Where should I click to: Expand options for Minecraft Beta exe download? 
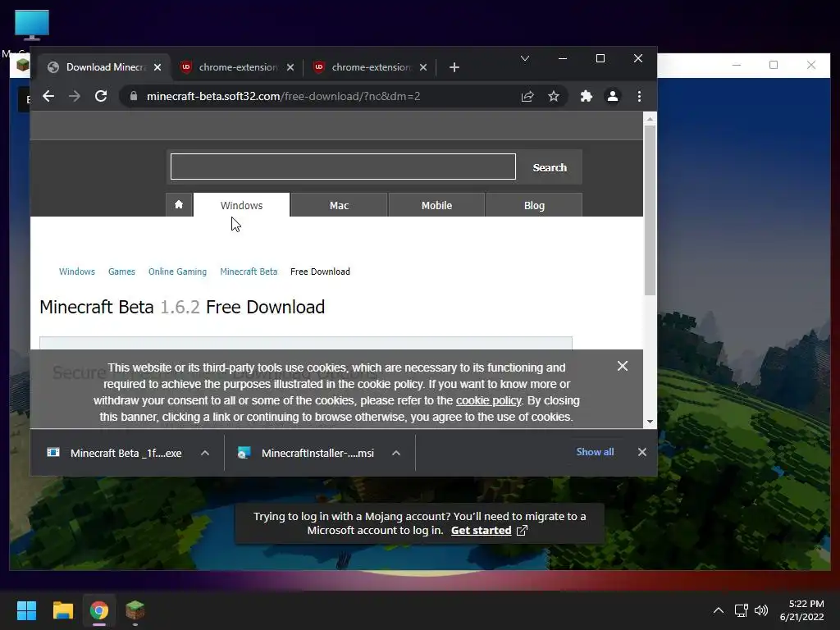204,453
